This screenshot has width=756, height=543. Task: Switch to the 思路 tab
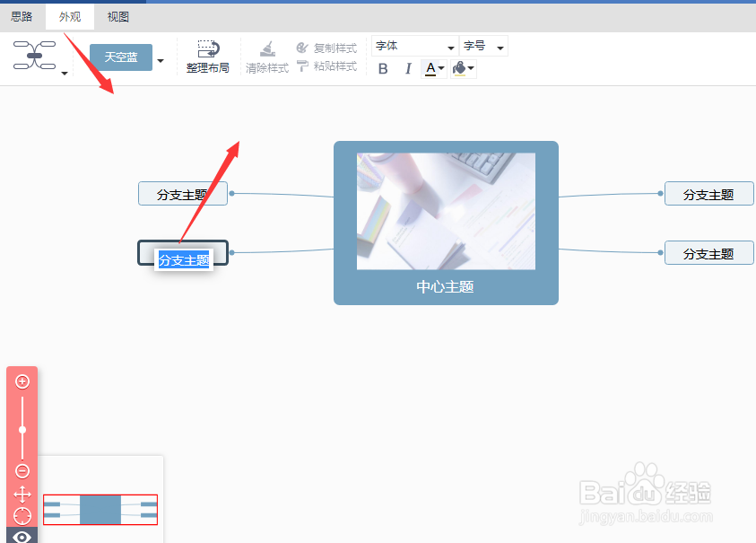point(22,16)
